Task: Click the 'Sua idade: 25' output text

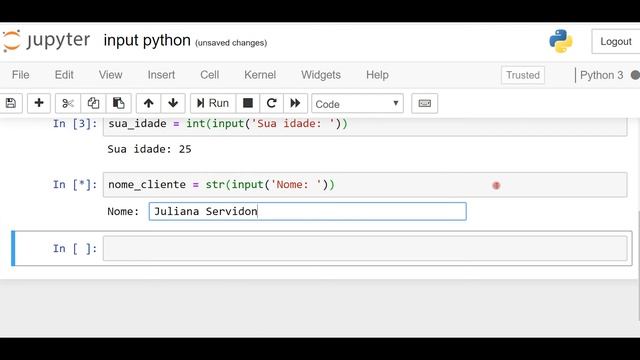Action: [x=149, y=149]
